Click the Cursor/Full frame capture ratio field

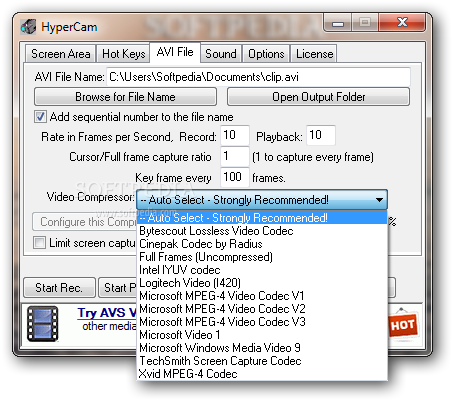pos(235,156)
